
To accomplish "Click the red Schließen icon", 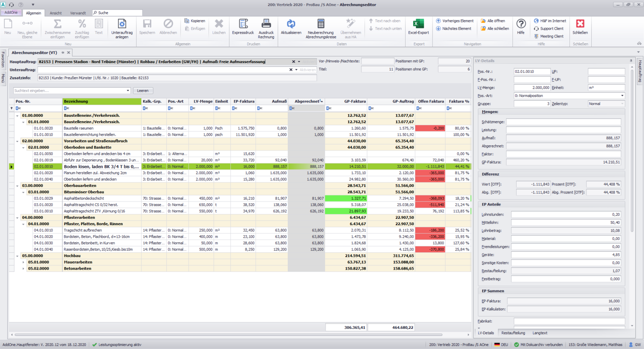I will pos(580,24).
